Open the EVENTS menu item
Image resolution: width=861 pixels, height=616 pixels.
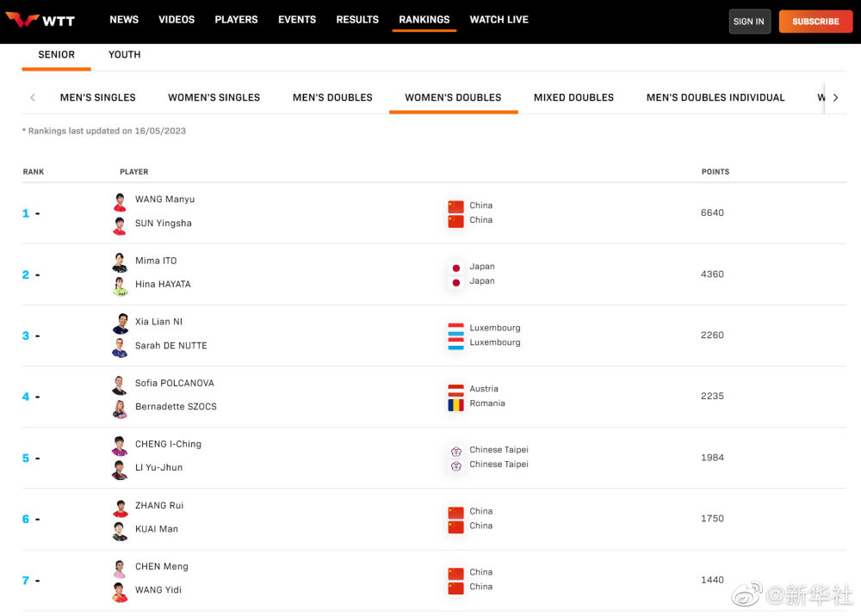[297, 20]
